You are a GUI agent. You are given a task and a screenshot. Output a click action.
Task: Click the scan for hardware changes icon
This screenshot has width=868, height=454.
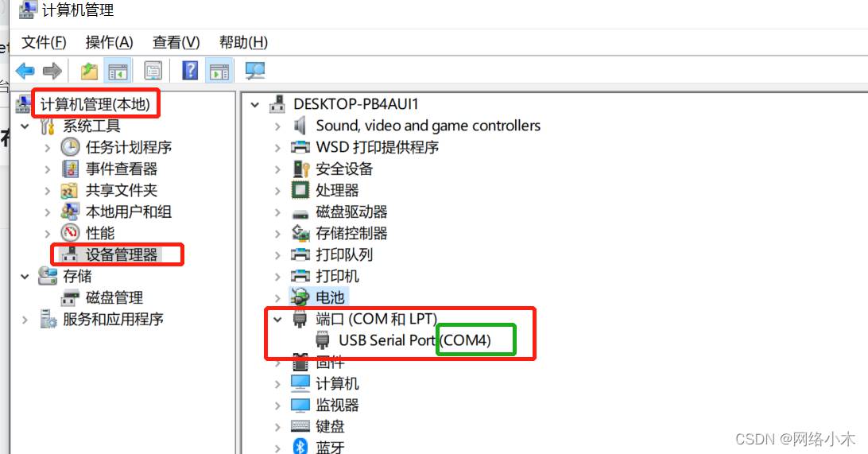[x=254, y=71]
